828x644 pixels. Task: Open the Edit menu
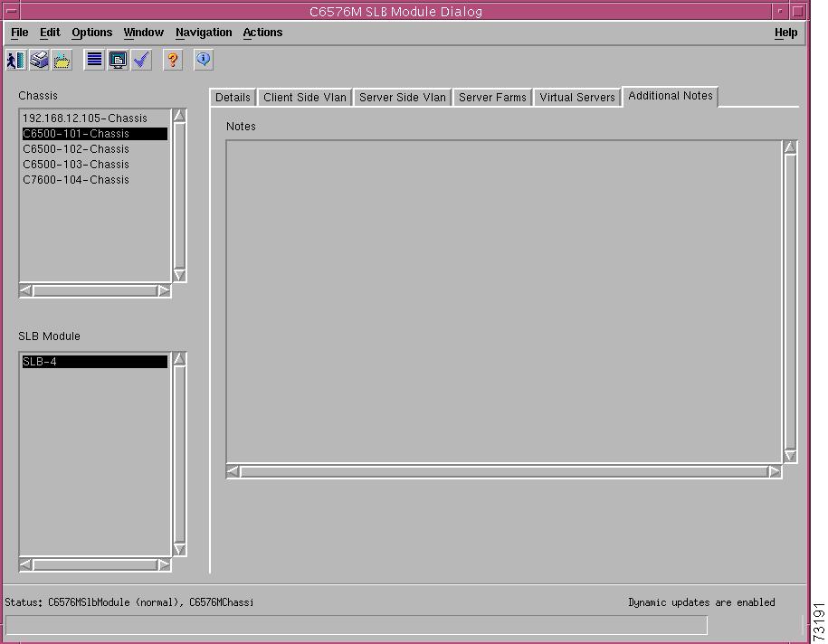click(50, 33)
